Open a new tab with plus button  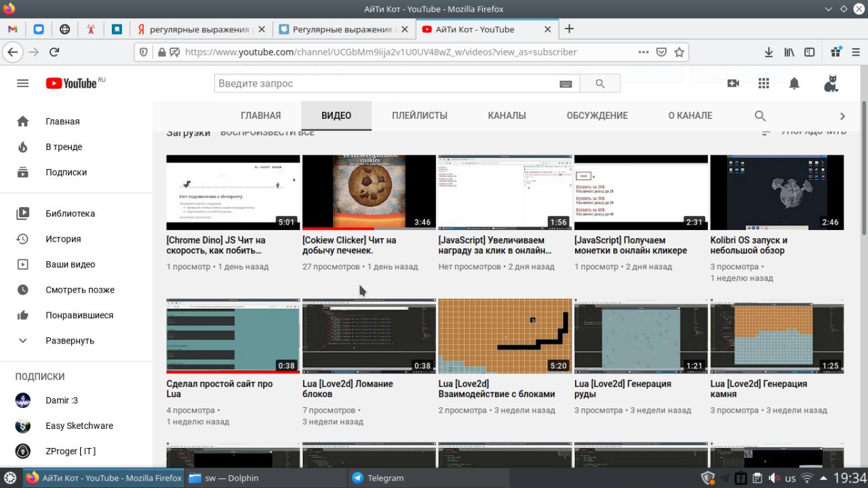click(569, 29)
